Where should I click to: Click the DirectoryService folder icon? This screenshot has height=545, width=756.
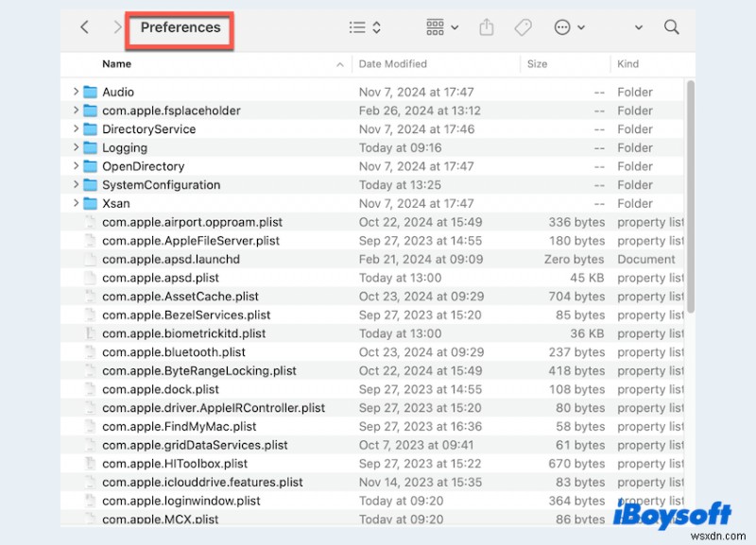tap(90, 129)
